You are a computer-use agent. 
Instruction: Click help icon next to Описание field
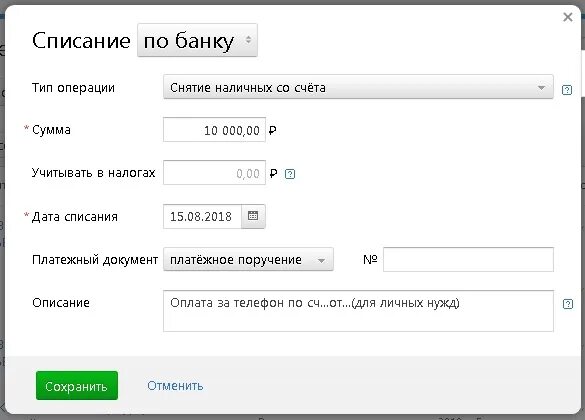pyautogui.click(x=567, y=304)
